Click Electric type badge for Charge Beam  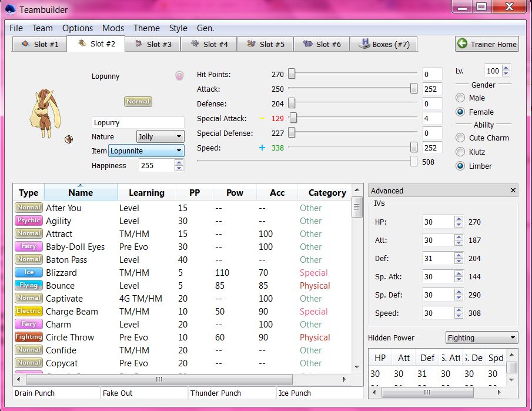coord(29,311)
